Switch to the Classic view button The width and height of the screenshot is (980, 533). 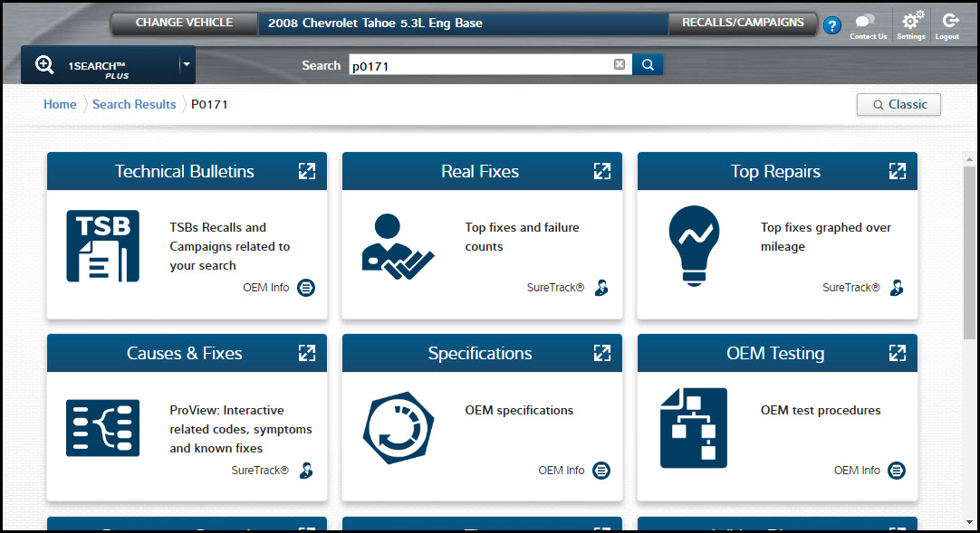click(x=898, y=105)
